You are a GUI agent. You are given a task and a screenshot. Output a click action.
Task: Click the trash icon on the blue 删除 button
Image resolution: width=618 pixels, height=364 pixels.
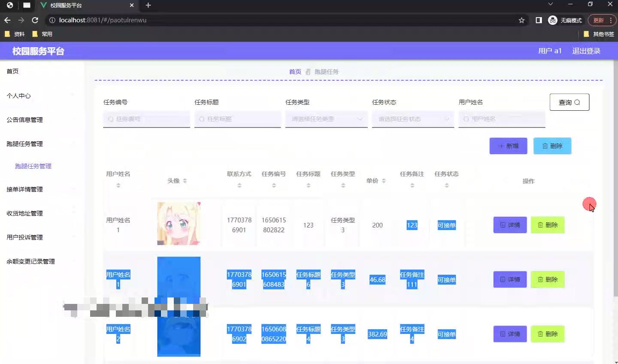coord(544,146)
